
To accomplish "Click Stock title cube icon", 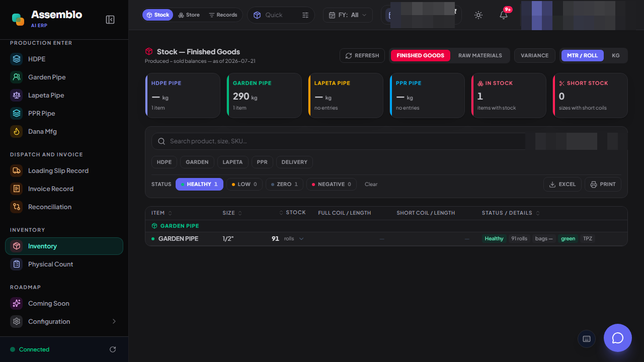I will tap(149, 51).
